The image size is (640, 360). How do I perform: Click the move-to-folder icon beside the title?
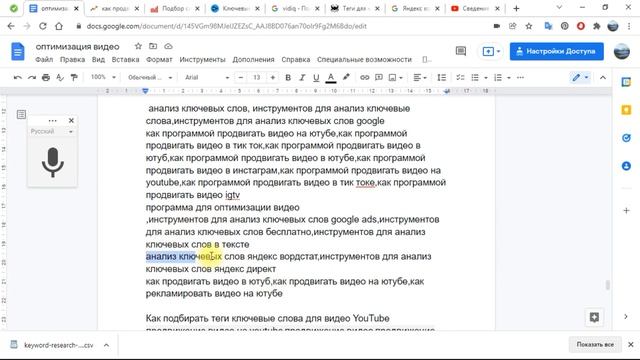click(x=153, y=47)
